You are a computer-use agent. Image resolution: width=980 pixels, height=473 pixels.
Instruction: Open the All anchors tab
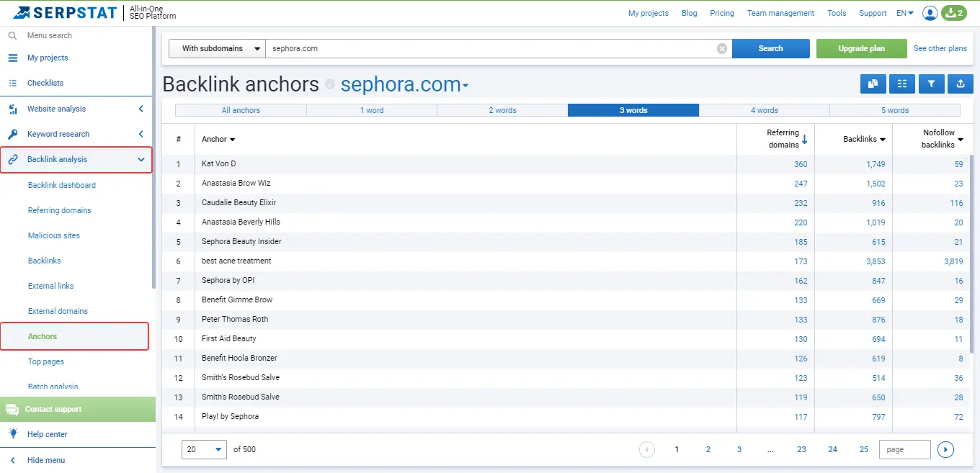(x=240, y=110)
